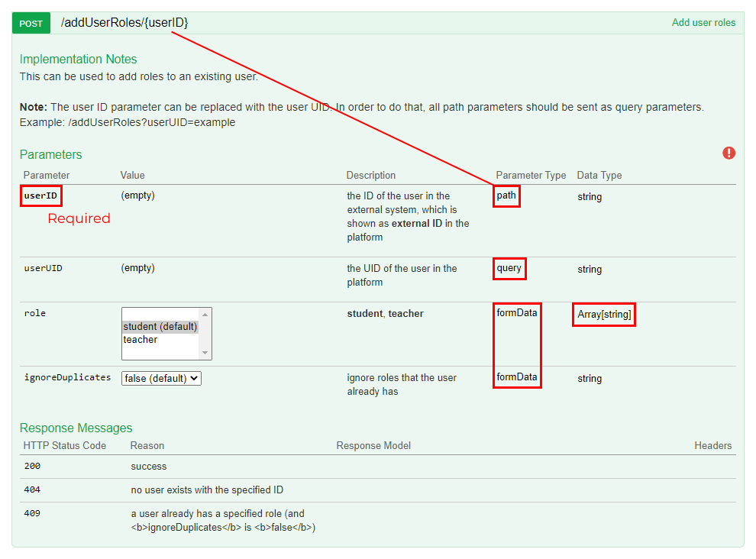Click the POST method badge
Screen dimensions: 756x559
pos(30,23)
